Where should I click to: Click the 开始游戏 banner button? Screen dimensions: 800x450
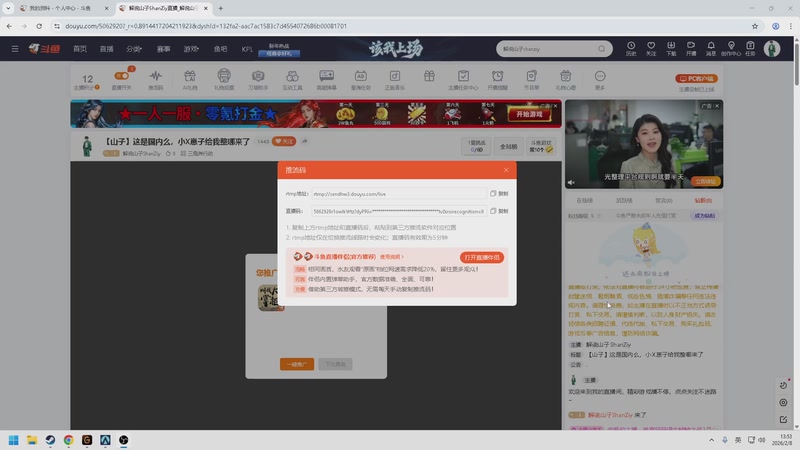coord(529,114)
